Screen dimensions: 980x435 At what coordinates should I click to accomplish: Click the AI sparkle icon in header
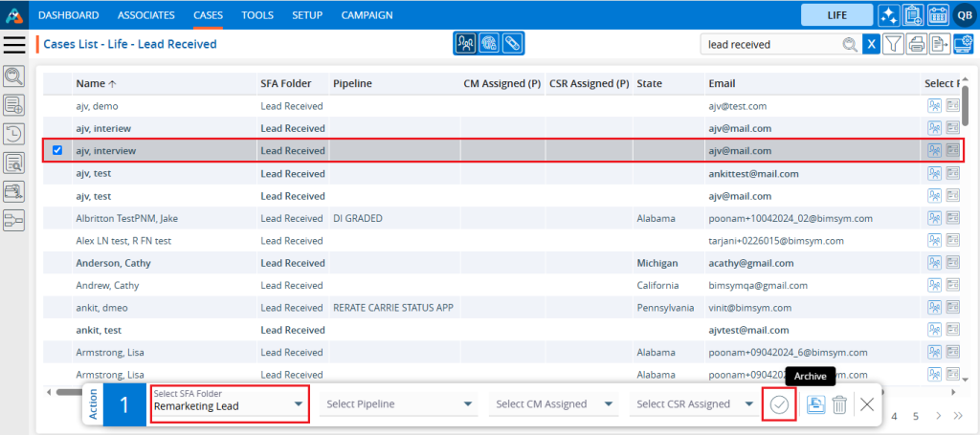887,14
